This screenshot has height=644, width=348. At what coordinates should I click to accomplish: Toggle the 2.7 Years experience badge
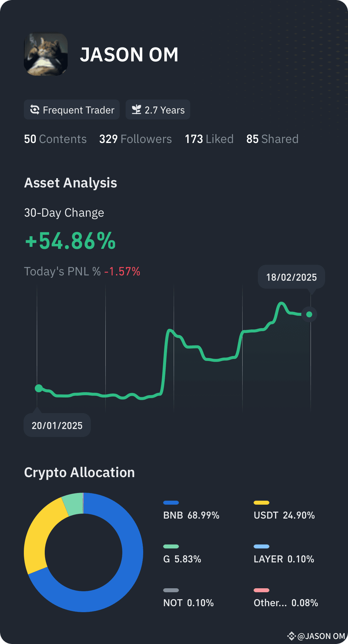158,109
